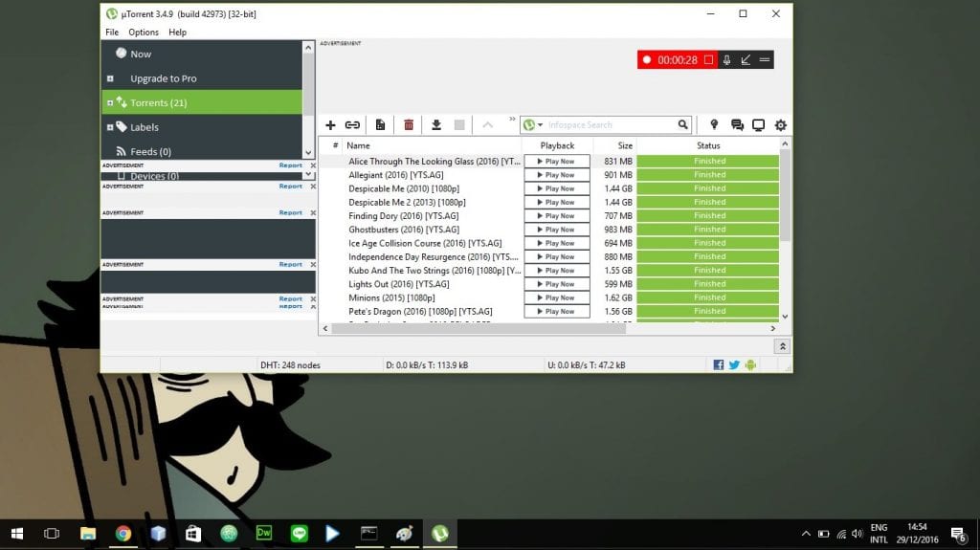Click the Create New Torrent file icon
The height and width of the screenshot is (550, 980).
[380, 125]
